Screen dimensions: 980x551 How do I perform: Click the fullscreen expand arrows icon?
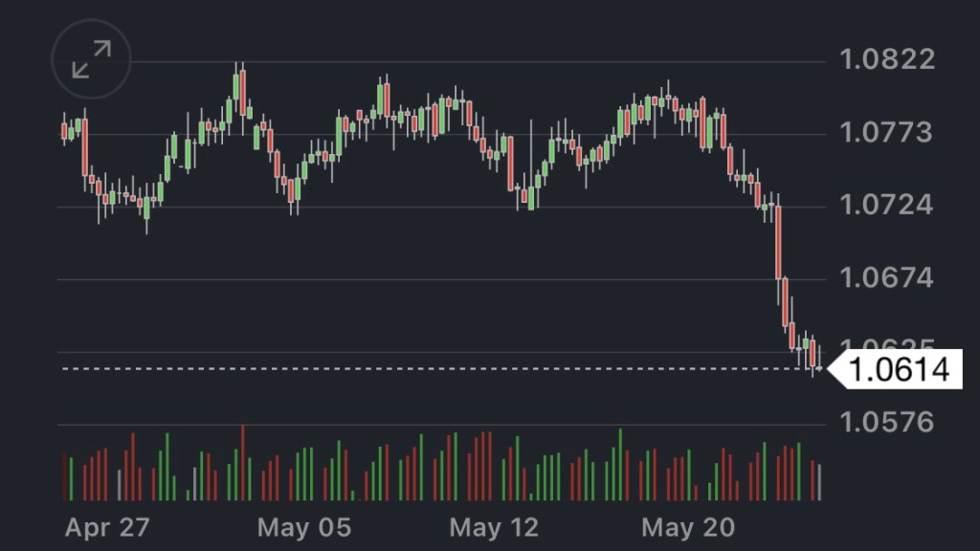click(x=91, y=59)
